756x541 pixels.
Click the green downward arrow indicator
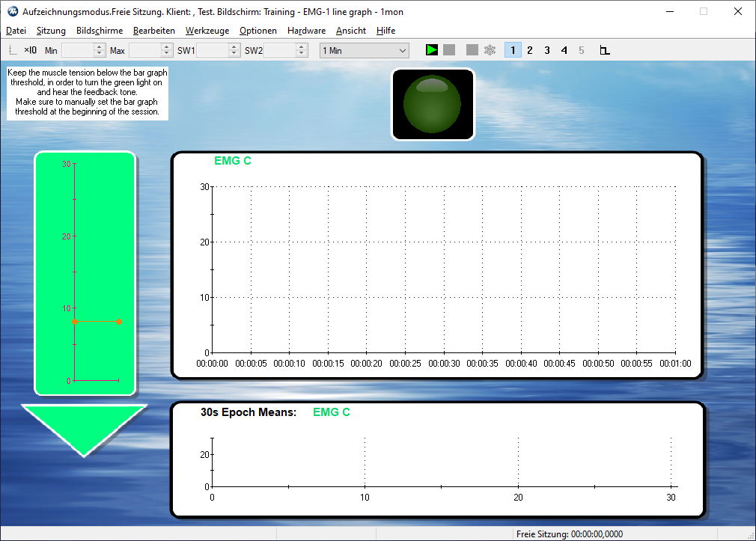coord(84,430)
